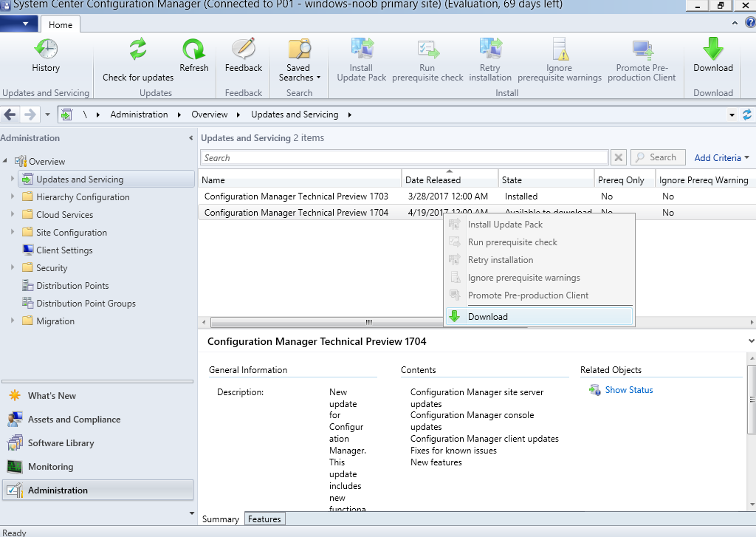The width and height of the screenshot is (756, 537).
Task: Sort by the State column header
Action: [546, 180]
